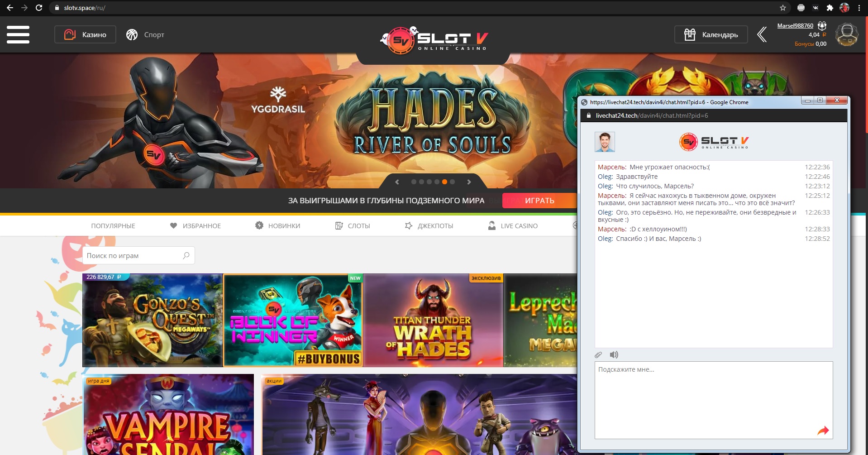868x455 pixels.
Task: Click the ИГРАТЬ button
Action: click(x=539, y=201)
